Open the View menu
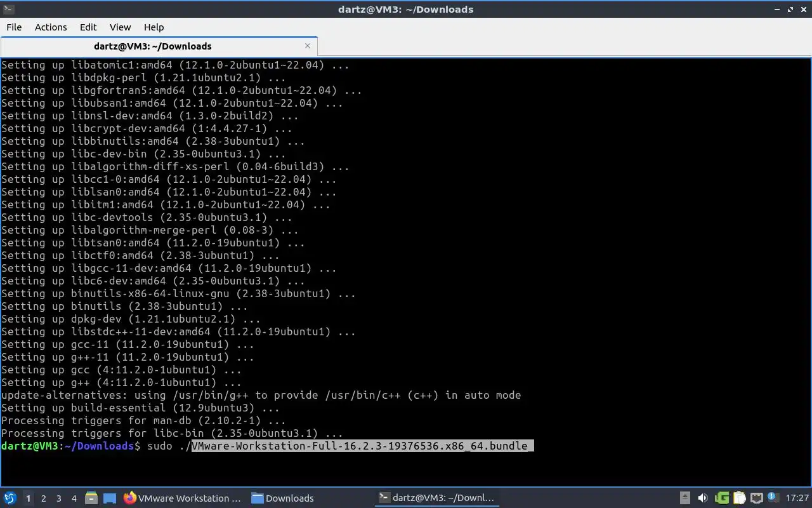This screenshot has width=812, height=508. tap(120, 27)
